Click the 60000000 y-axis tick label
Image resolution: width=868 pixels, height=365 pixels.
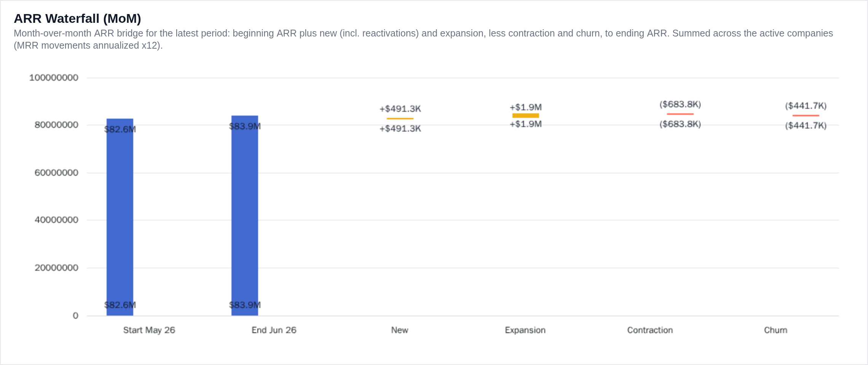[56, 173]
